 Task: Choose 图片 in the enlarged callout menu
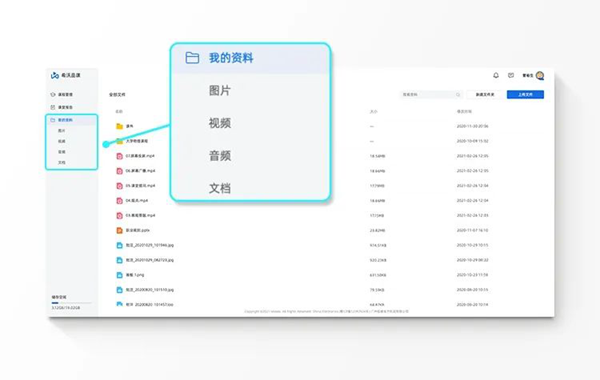pos(220,91)
